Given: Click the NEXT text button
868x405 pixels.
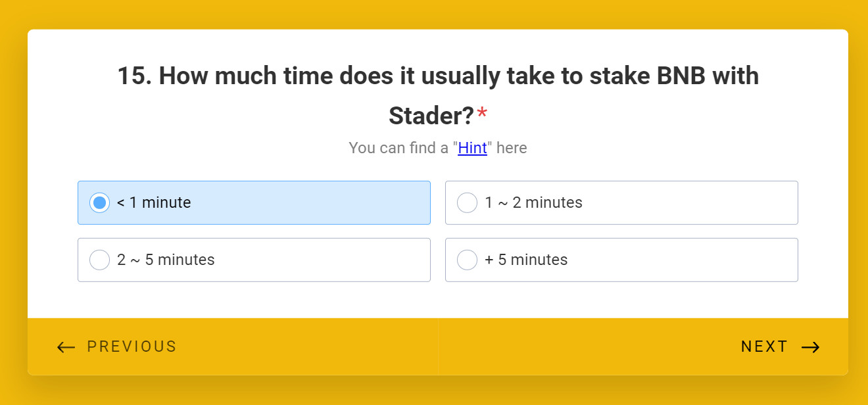Looking at the screenshot, I should coord(764,346).
